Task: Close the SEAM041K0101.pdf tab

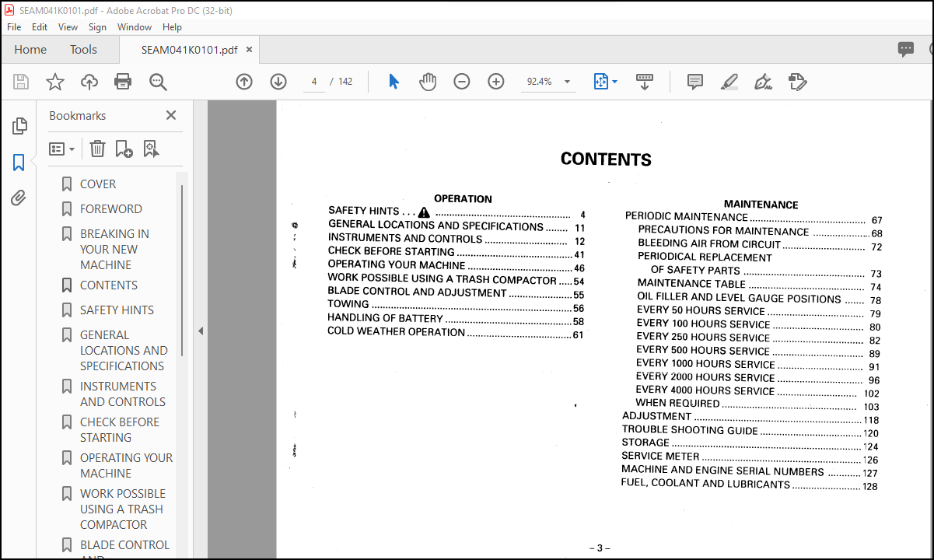Action: (x=250, y=50)
